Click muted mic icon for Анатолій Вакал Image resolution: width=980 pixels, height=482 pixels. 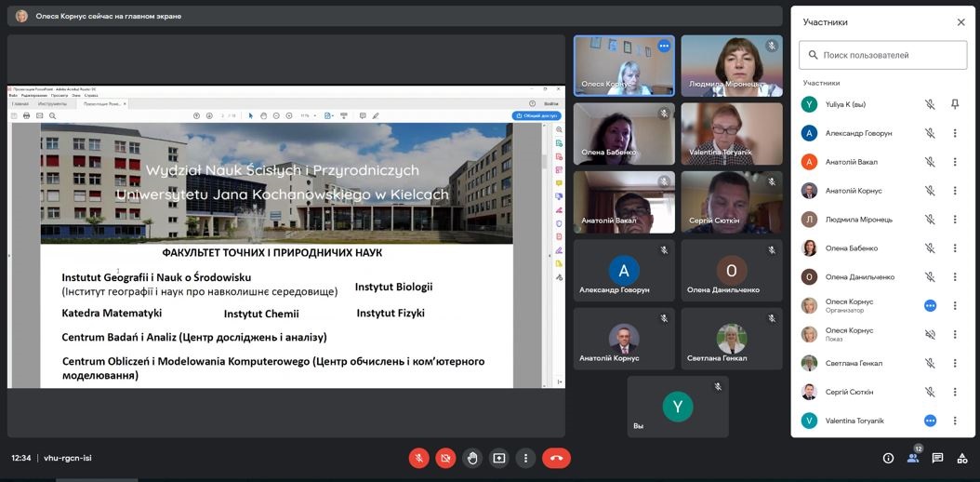click(x=930, y=162)
